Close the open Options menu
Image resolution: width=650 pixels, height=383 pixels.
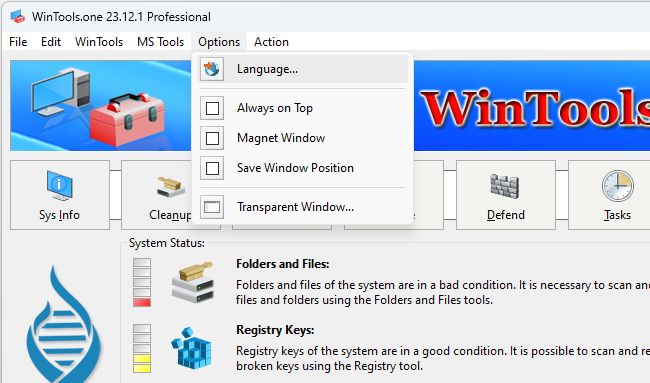tap(219, 42)
